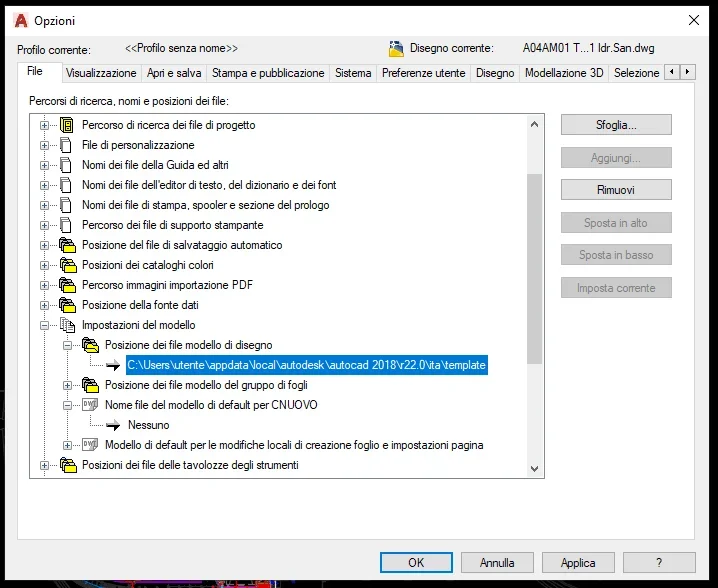This screenshot has height=588, width=718.
Task: Select Percorso dei file di supporto stampante row
Action: click(173, 225)
